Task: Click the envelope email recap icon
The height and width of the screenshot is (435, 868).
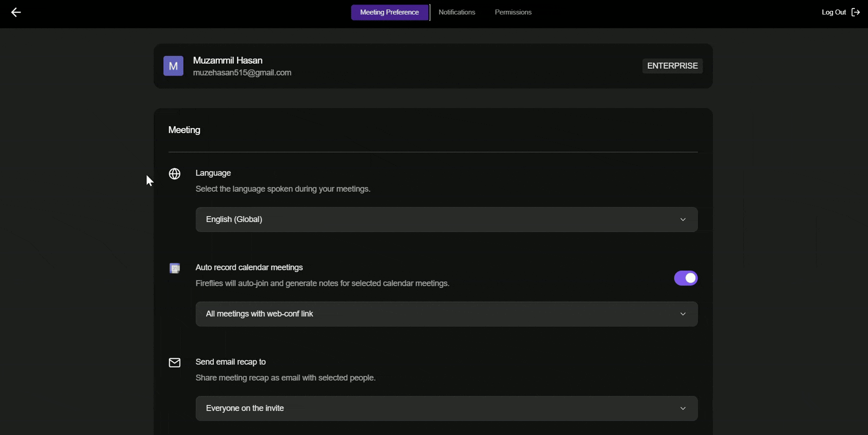Action: pos(175,363)
